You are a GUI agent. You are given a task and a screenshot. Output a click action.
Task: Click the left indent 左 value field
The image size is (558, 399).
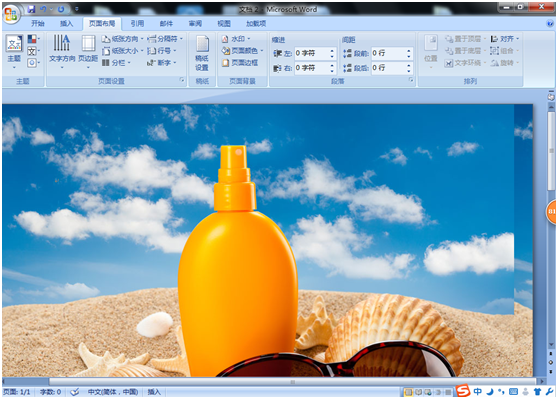click(311, 53)
